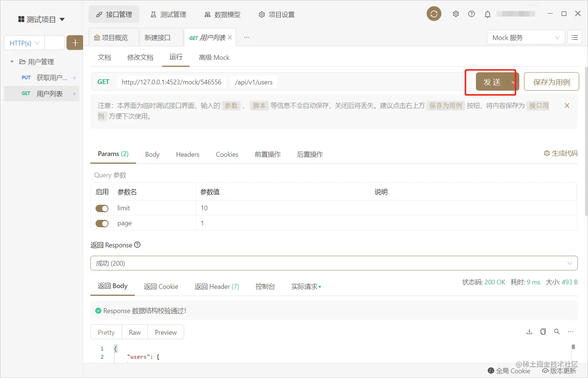Select the 修改文档 tab
Screen dimensions: 588x378
coord(140,57)
